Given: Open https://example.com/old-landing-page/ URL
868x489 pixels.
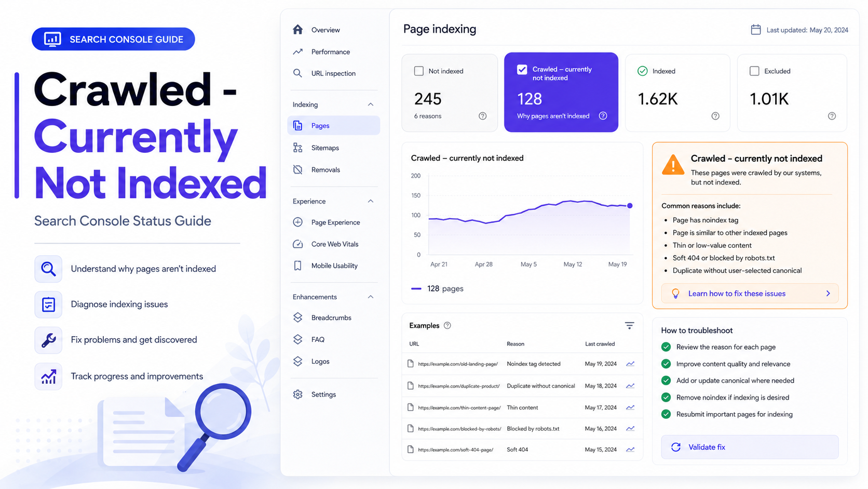Looking at the screenshot, I should click(x=458, y=364).
